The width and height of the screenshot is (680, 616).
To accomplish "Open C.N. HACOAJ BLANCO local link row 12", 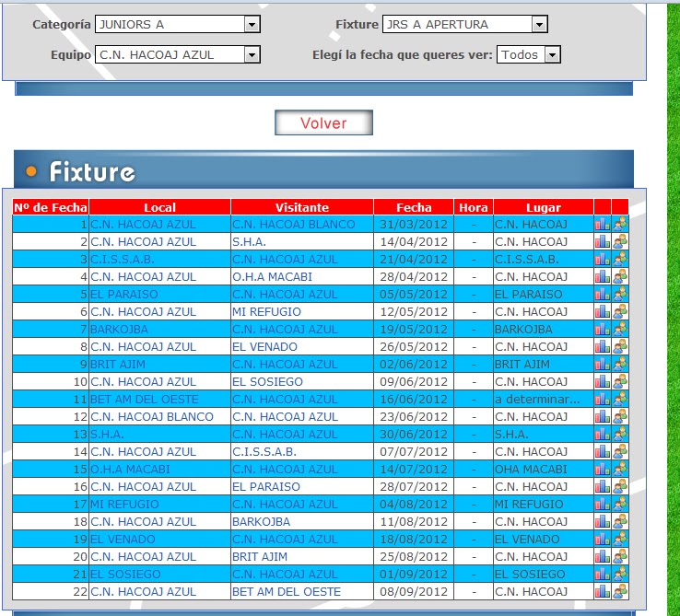I will [152, 416].
